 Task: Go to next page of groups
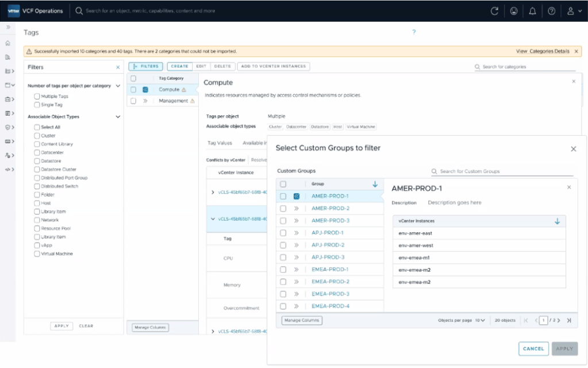(x=558, y=320)
